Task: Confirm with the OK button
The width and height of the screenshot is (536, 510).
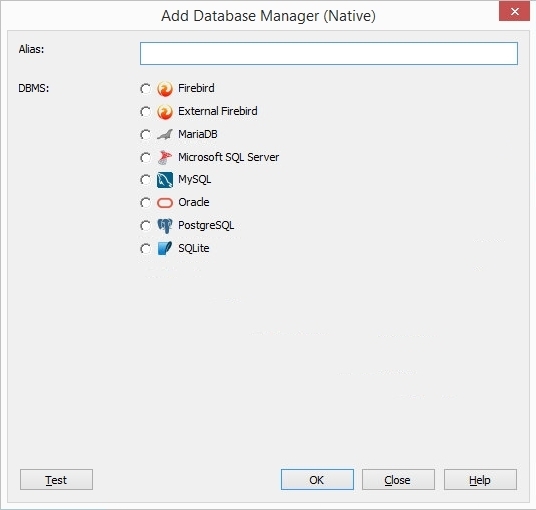Action: pyautogui.click(x=317, y=480)
